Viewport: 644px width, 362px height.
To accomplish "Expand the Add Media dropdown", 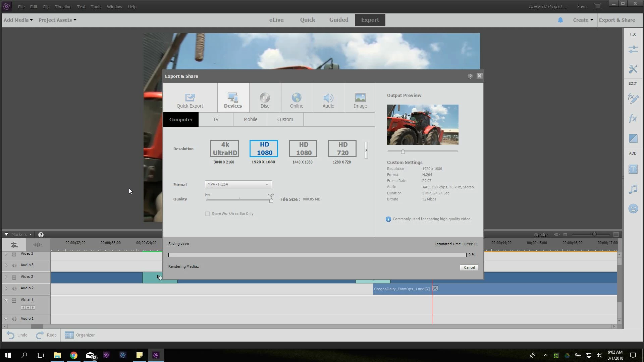I will (18, 20).
